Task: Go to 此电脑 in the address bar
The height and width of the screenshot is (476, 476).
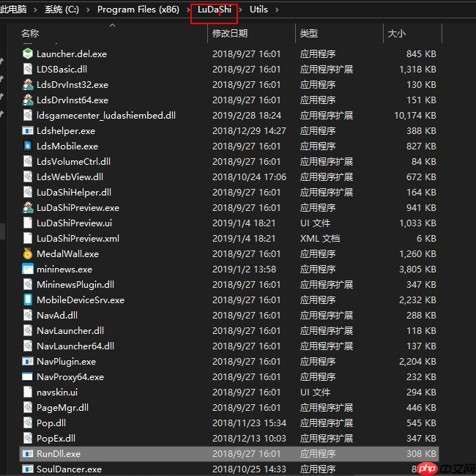Action: click(x=13, y=10)
